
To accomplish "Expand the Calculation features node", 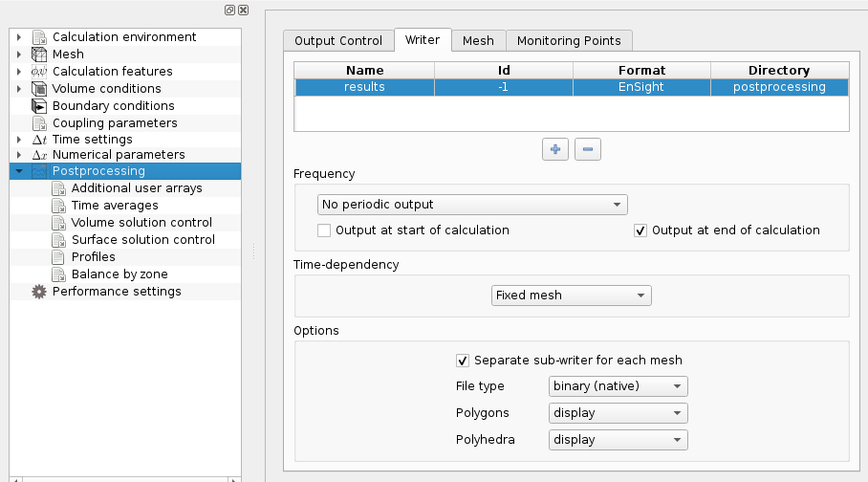I will tap(19, 72).
